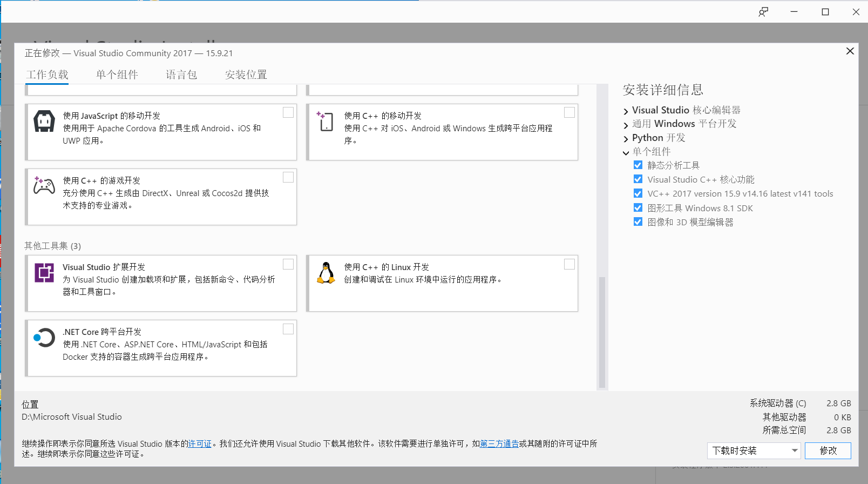Viewport: 868px width, 484px height.
Task: Switch to 单个组件 tab
Action: click(x=117, y=75)
